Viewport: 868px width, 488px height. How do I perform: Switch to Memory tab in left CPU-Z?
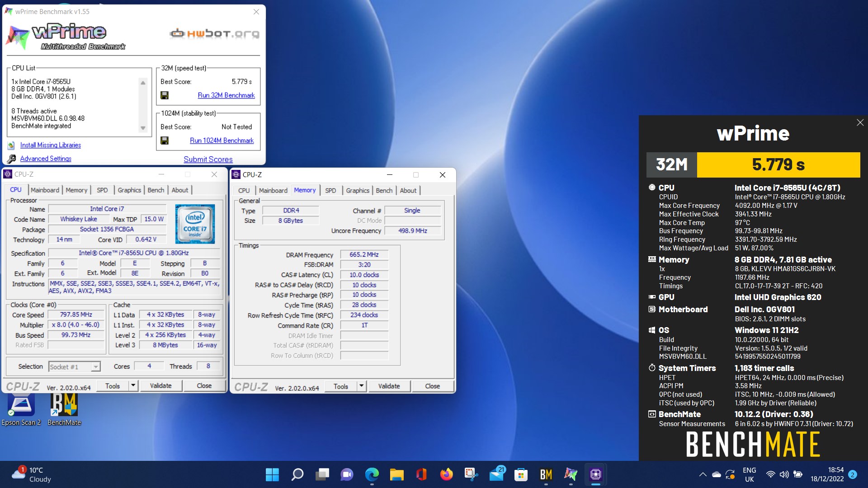(76, 190)
